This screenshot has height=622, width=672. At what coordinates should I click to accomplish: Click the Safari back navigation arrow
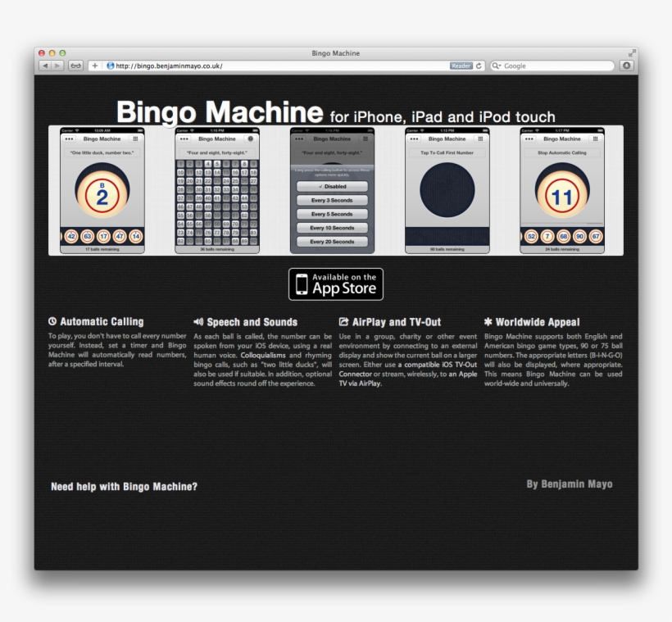45,66
